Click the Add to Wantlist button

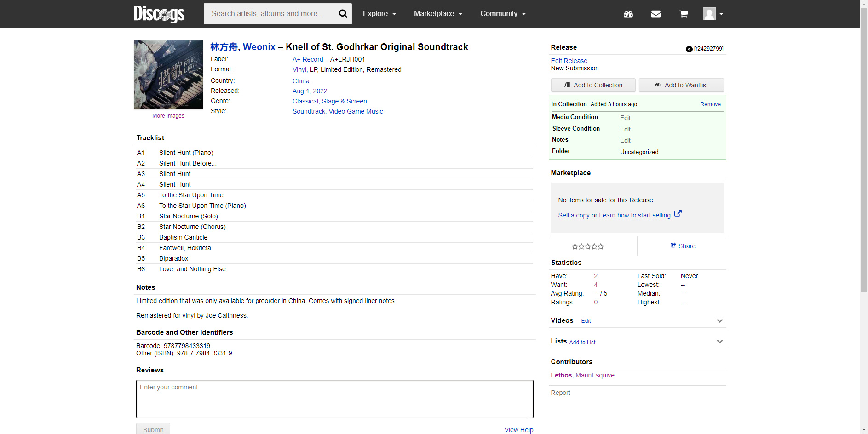681,85
